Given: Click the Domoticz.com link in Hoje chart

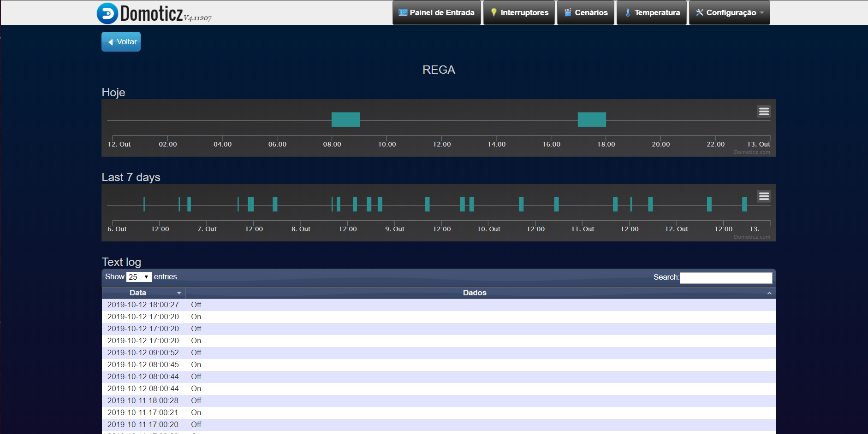Looking at the screenshot, I should tap(752, 152).
